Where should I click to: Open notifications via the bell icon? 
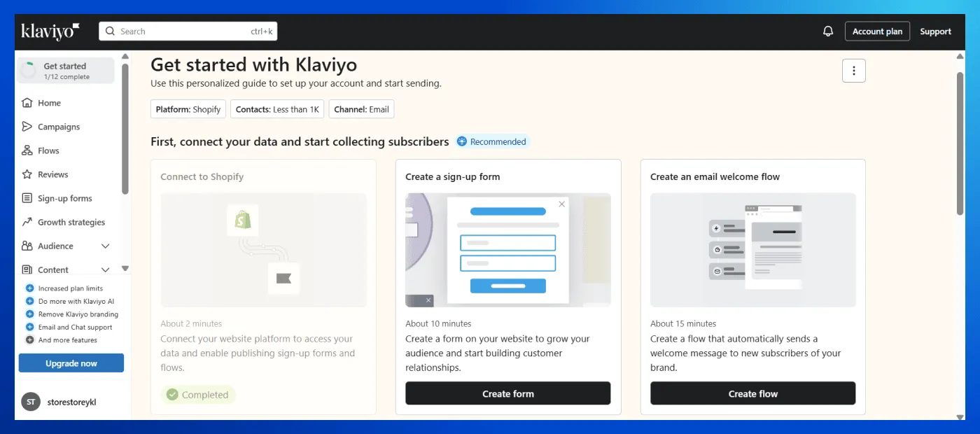828,31
